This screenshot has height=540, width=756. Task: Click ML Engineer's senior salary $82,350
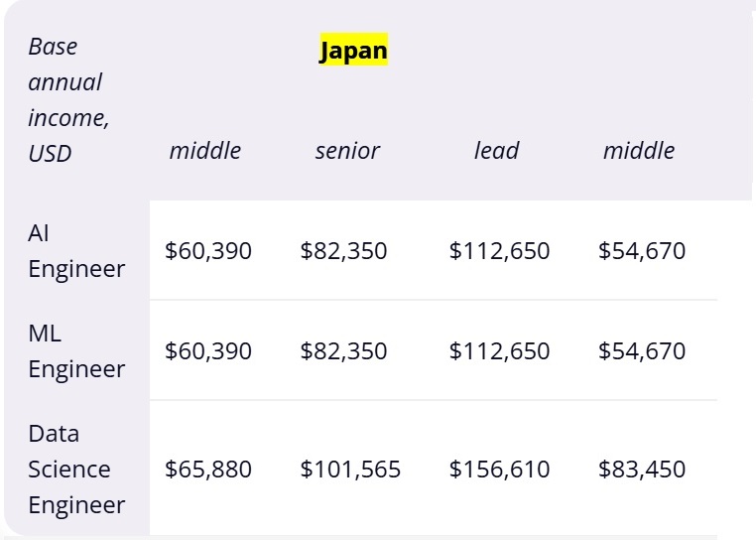[343, 351]
